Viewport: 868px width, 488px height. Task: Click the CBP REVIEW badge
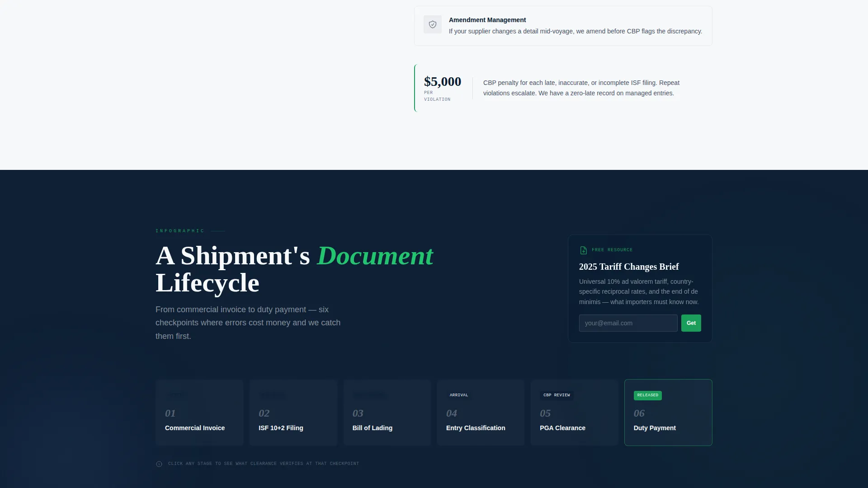557,395
